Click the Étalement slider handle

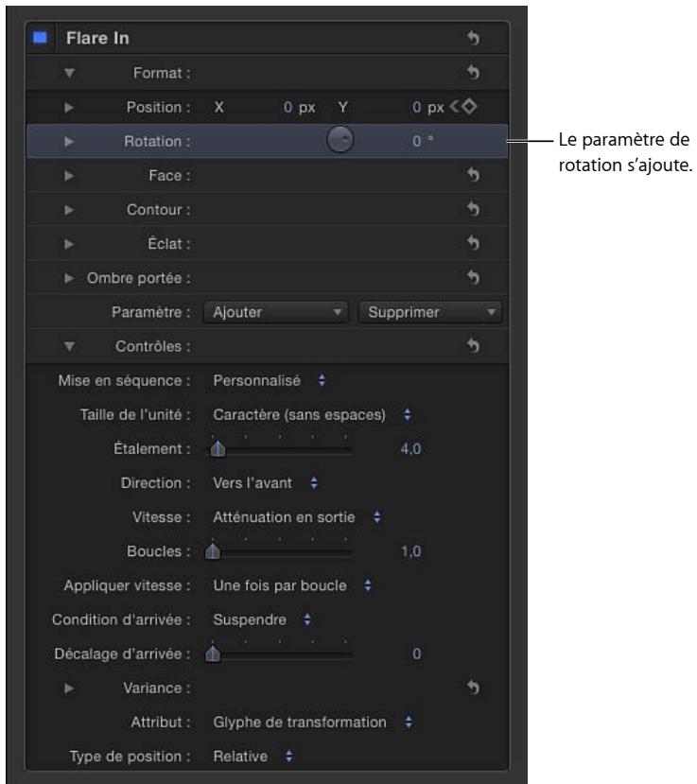tap(218, 448)
